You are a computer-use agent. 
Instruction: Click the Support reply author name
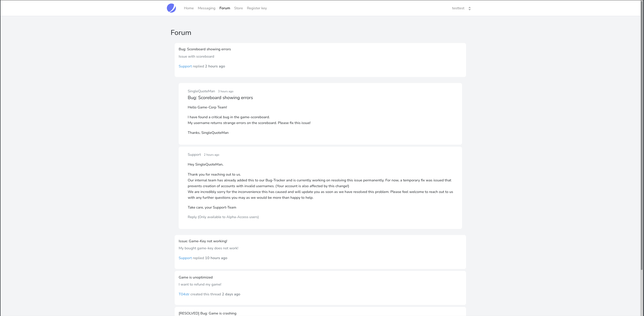pos(194,154)
